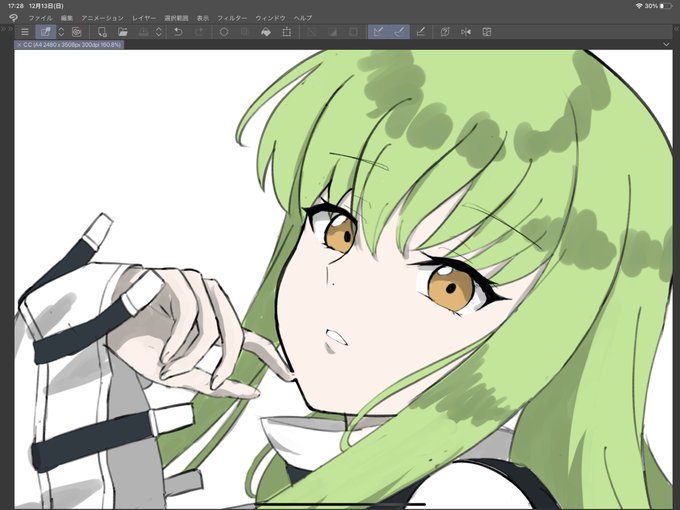This screenshot has width=680, height=510.
Task: Expand the right palette dock arrows
Action: pyautogui.click(x=677, y=29)
